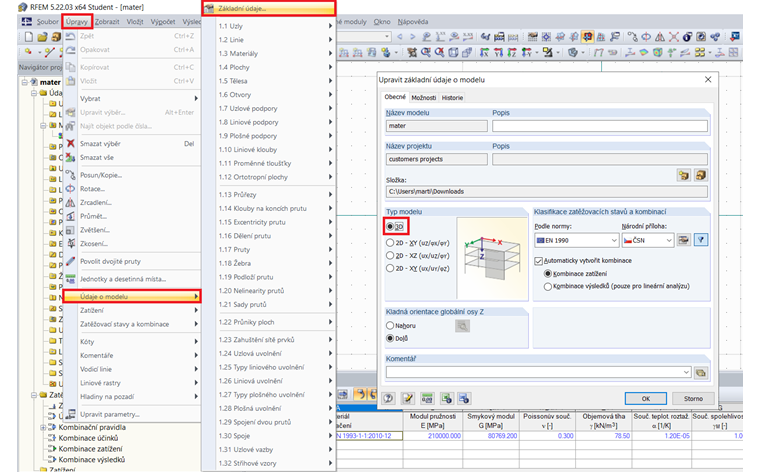Click the colored surface results toolbar icon
The width and height of the screenshot is (760, 472).
[644, 52]
